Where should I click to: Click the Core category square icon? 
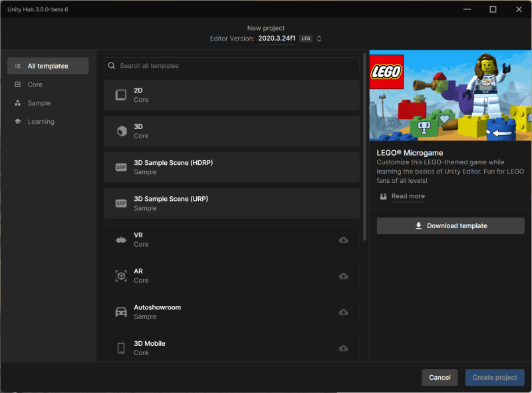coord(18,84)
